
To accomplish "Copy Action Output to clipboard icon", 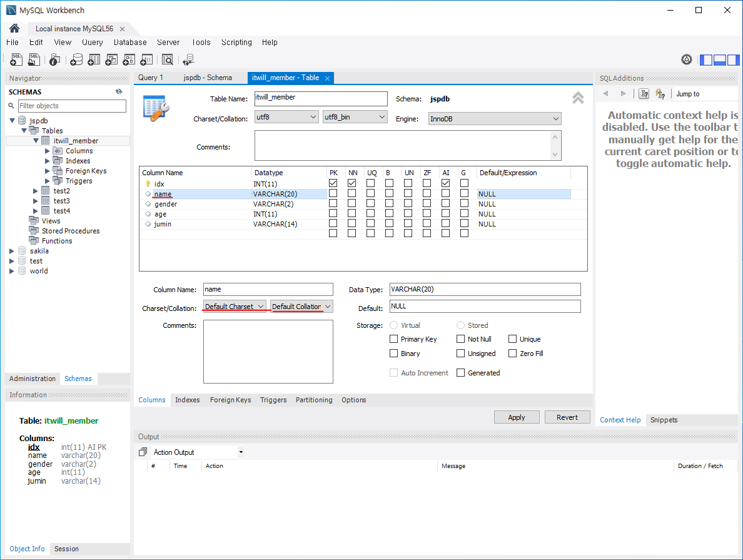I will tap(143, 452).
